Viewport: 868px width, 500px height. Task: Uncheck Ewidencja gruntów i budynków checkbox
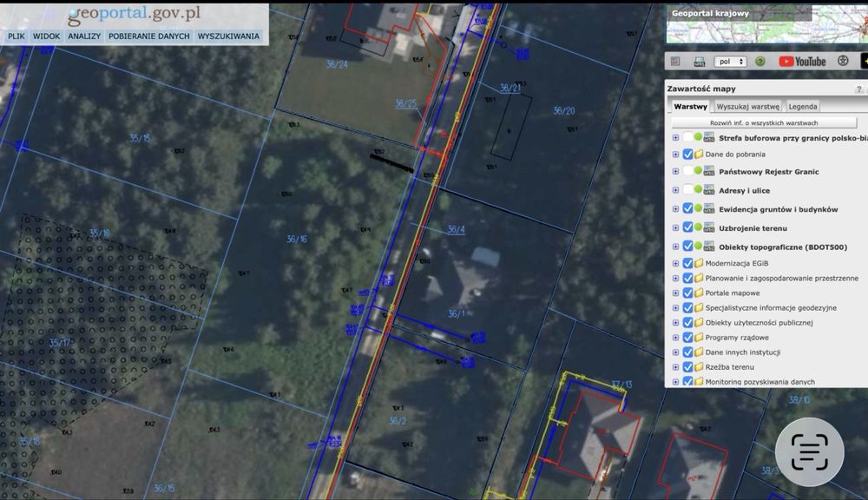click(687, 208)
